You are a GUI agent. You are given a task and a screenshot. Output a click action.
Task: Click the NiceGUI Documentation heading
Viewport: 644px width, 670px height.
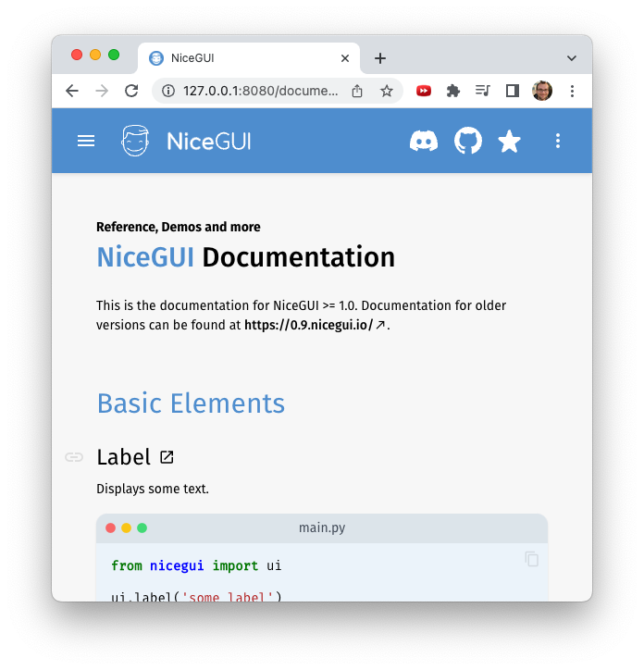pos(246,257)
